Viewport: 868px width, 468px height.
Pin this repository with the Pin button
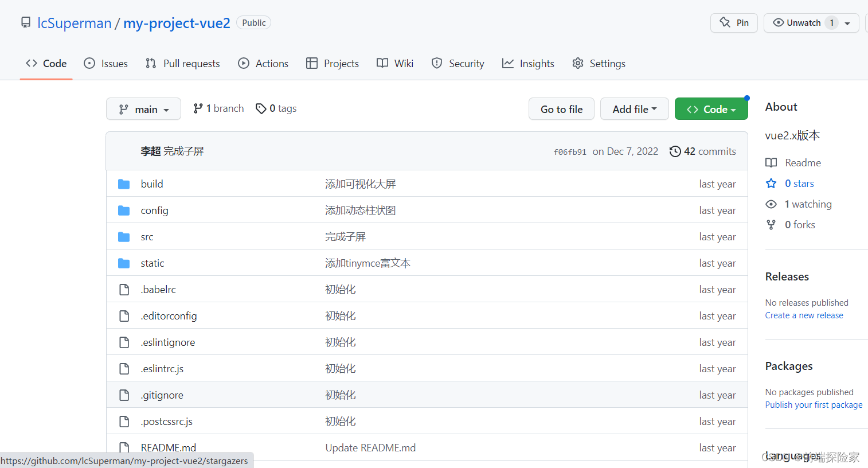click(734, 23)
